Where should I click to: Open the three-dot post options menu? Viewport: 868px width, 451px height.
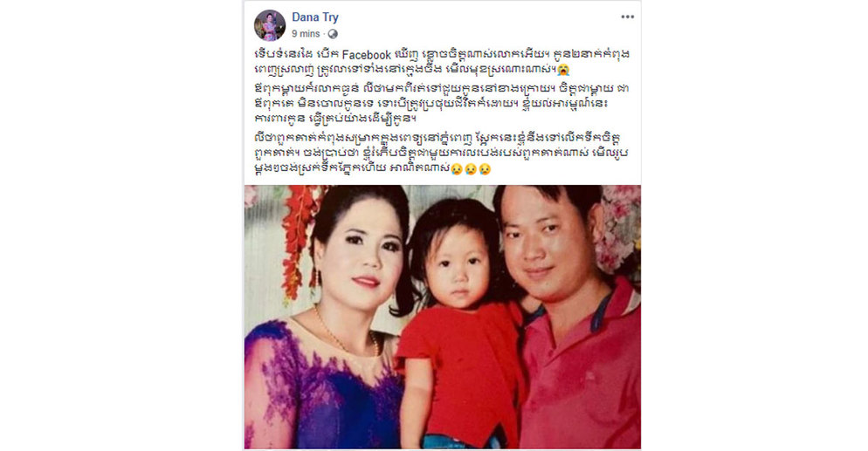627,17
